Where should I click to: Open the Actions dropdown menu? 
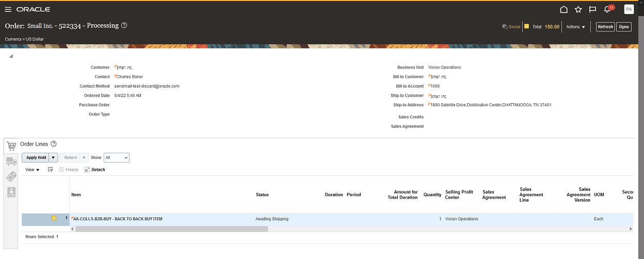click(576, 27)
